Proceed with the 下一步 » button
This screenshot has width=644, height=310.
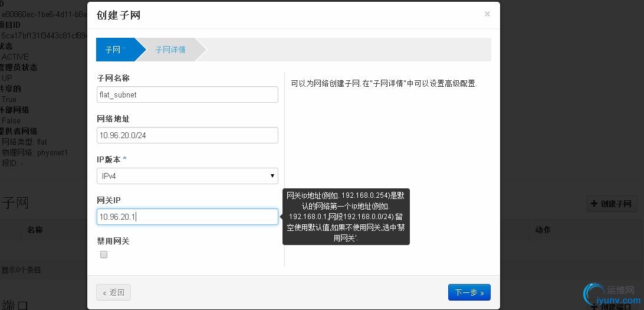coord(469,292)
